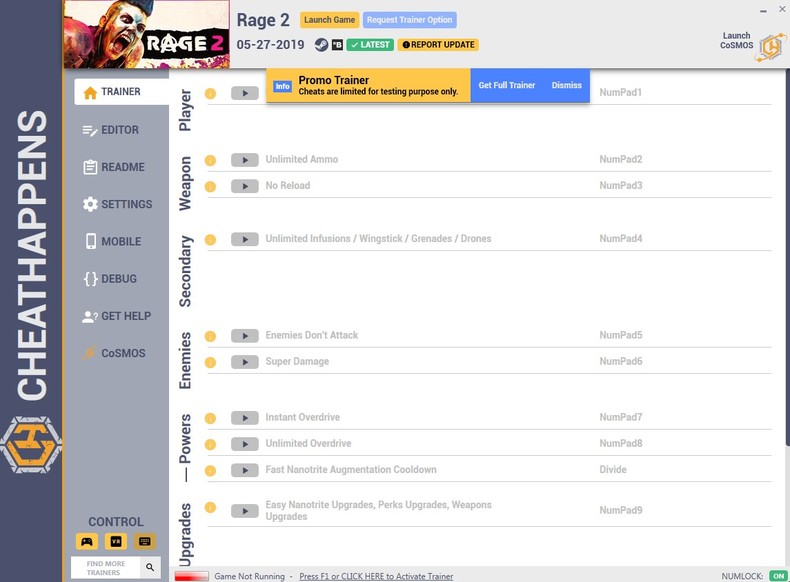Screen dimensions: 790x582
Task: Click Request Trainer Option button
Action: (x=410, y=20)
